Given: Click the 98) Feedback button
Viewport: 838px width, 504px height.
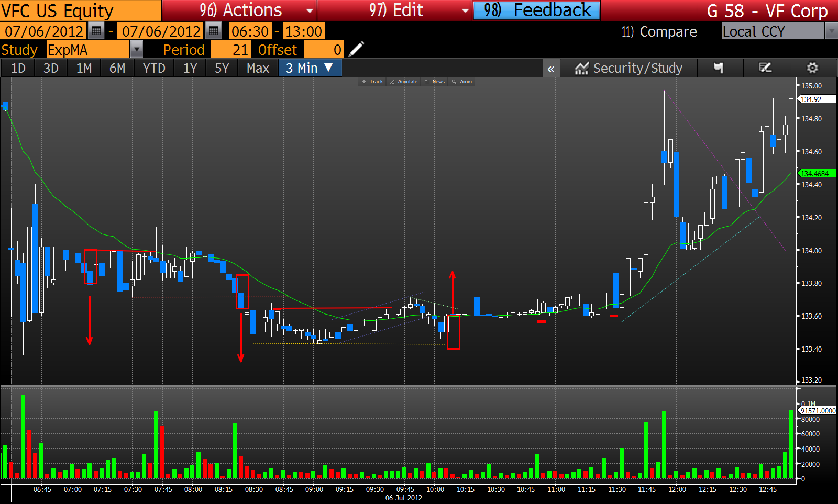Looking at the screenshot, I should [x=537, y=10].
